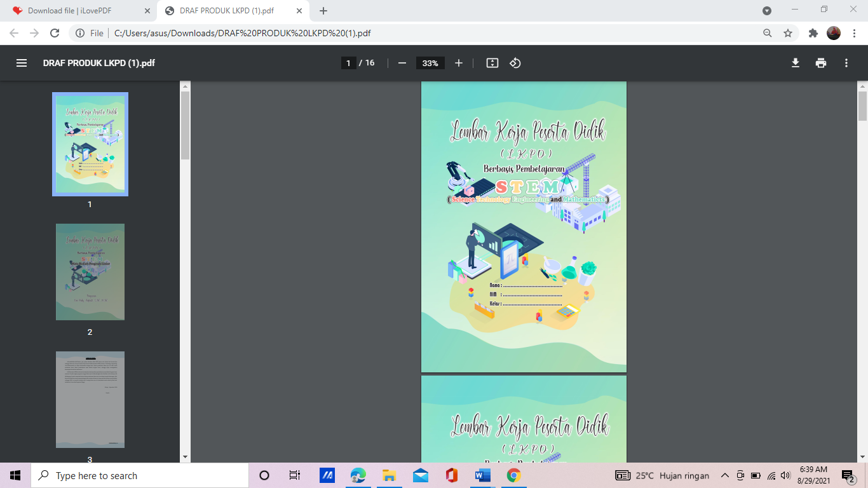868x488 pixels.
Task: Open Microsoft Word from the taskbar
Action: [x=482, y=475]
